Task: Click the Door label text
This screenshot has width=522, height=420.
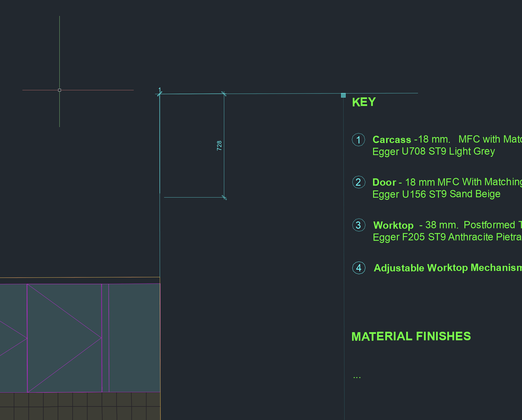Action: (384, 182)
